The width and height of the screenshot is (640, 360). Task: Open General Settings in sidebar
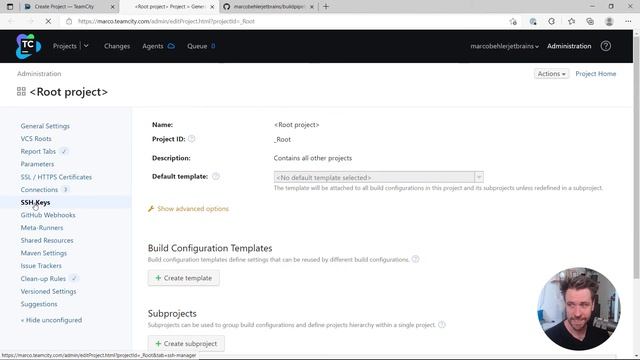[x=45, y=126]
